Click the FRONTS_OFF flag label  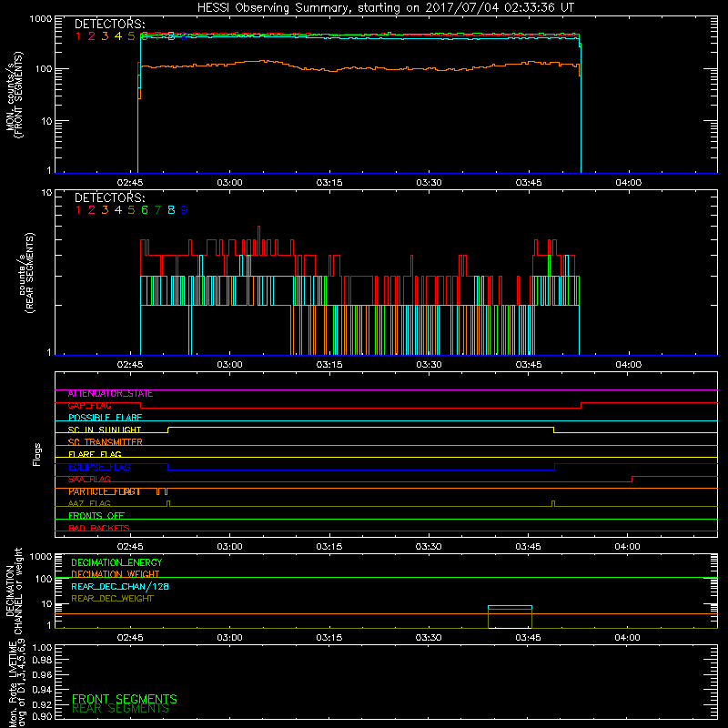click(x=96, y=516)
